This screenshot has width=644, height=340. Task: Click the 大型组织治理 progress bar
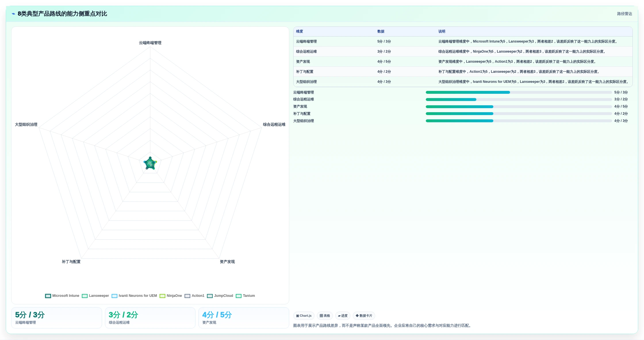pyautogui.click(x=519, y=121)
